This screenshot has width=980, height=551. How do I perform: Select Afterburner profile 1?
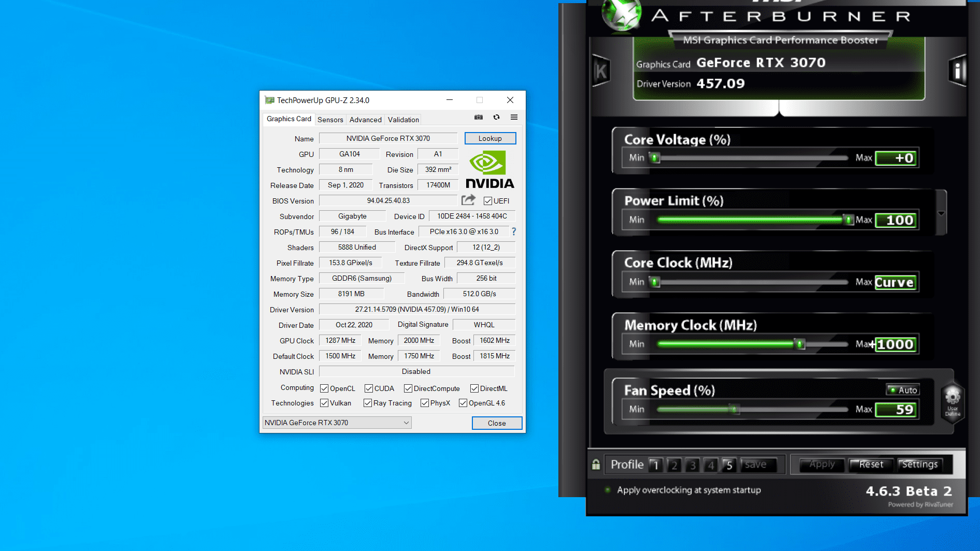tap(656, 465)
